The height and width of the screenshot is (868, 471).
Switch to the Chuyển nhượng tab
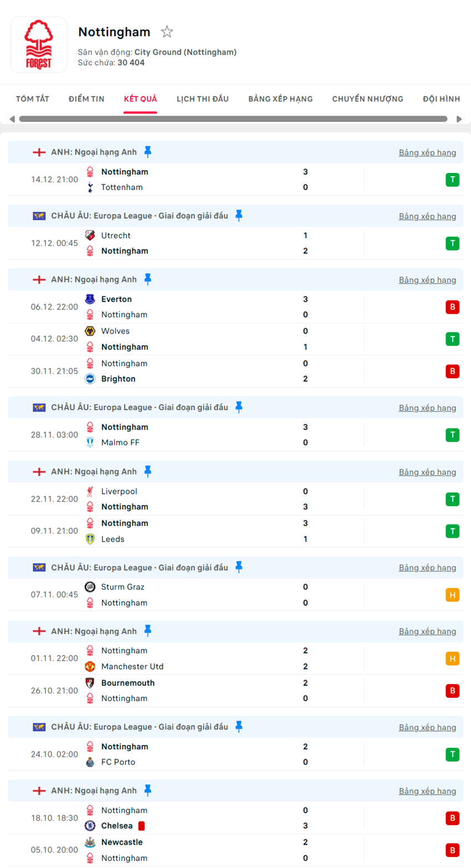368,99
